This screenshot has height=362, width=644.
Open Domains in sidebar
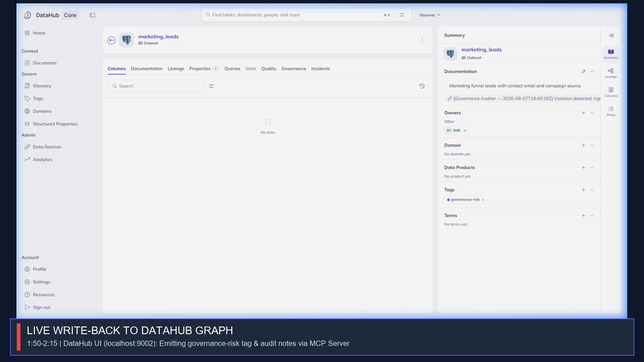pos(38,111)
